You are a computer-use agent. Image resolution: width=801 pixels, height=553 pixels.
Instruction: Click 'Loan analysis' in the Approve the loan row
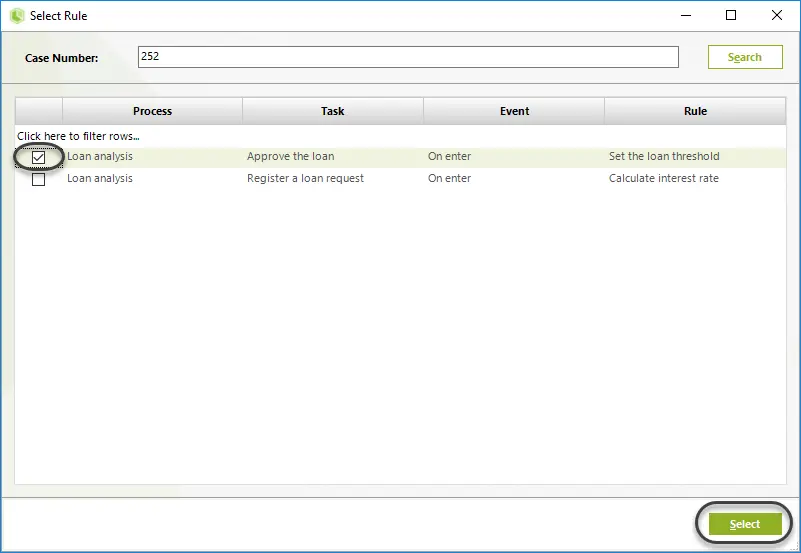point(100,156)
